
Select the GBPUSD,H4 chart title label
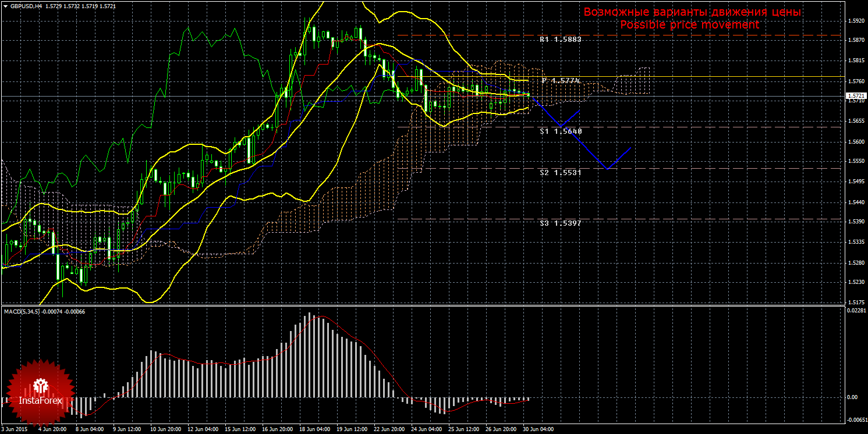click(x=26, y=6)
